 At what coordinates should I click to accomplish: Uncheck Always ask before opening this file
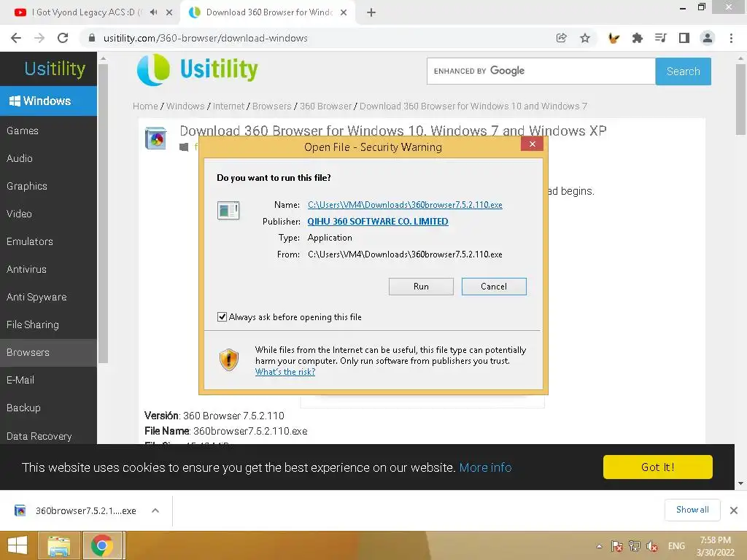point(222,317)
